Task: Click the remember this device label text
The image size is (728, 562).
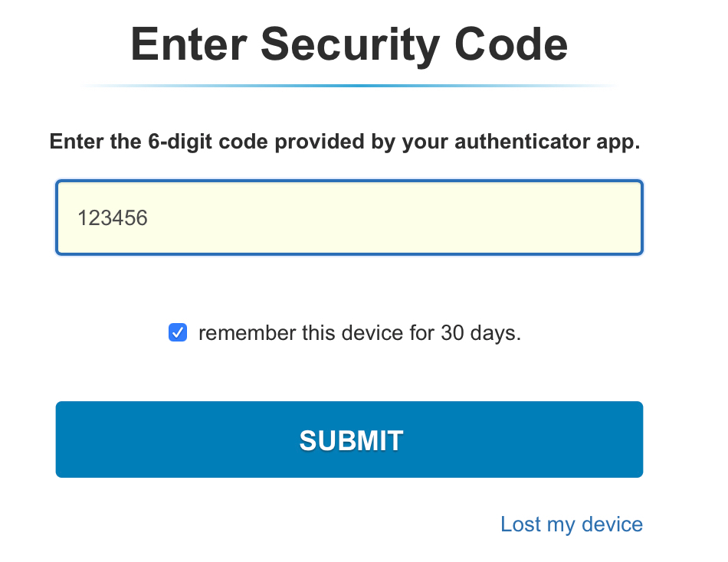Action: coord(359,332)
